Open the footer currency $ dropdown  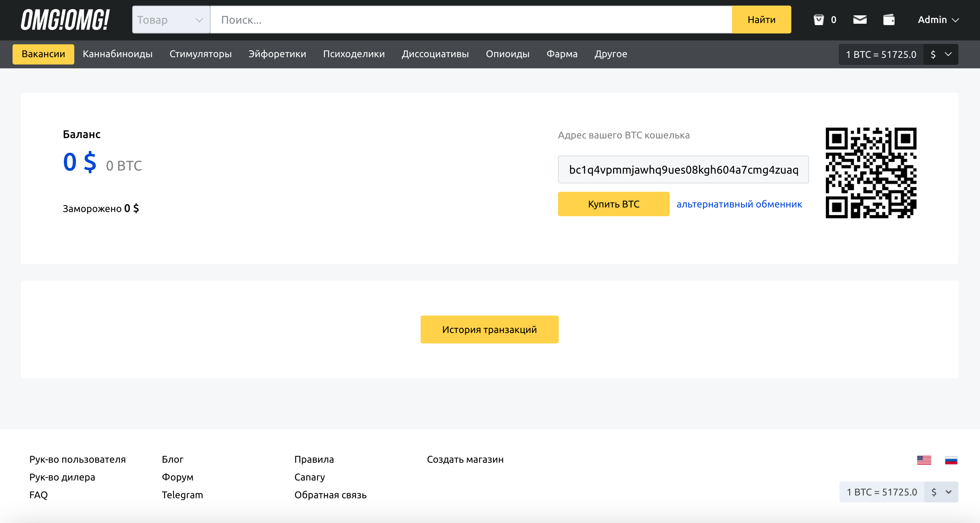(941, 492)
